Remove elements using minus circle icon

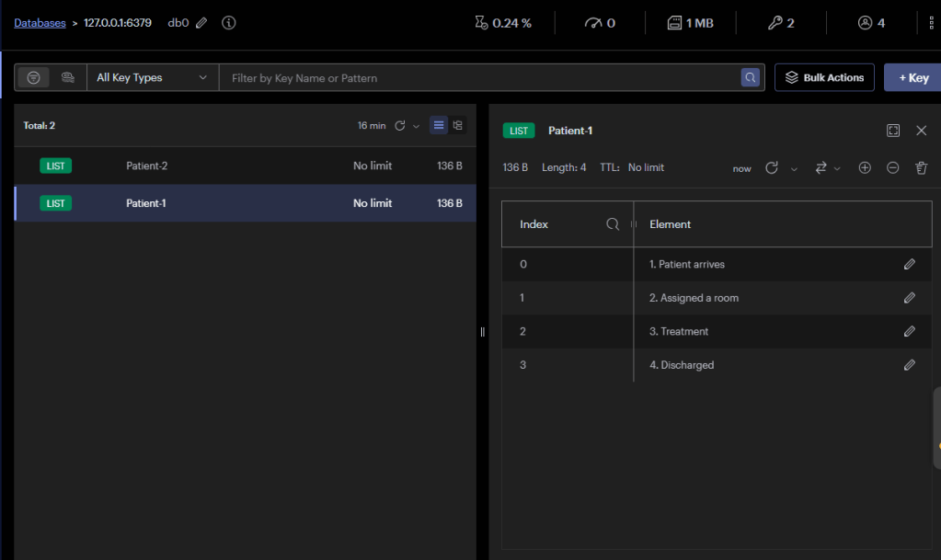coord(892,168)
